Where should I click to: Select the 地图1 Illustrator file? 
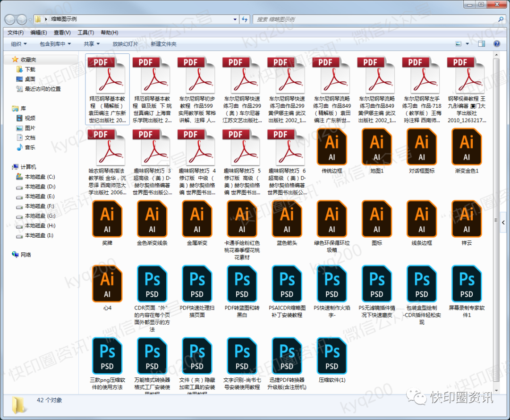[x=377, y=151]
